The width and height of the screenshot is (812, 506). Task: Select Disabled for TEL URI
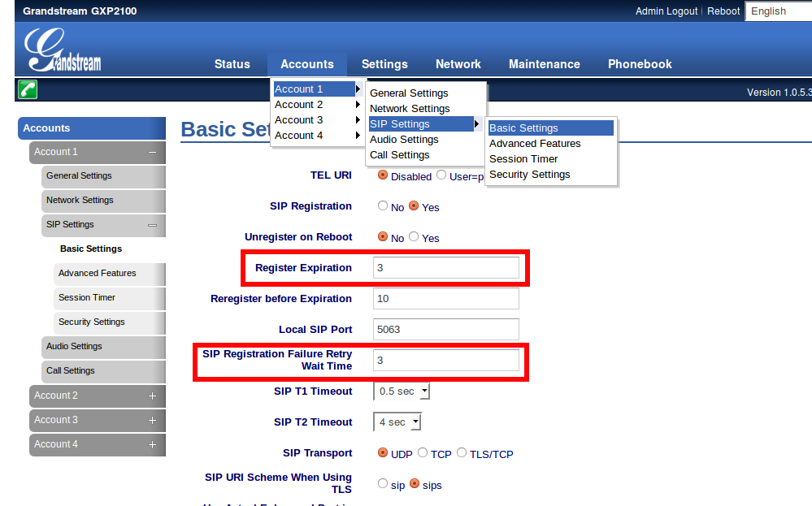383,175
